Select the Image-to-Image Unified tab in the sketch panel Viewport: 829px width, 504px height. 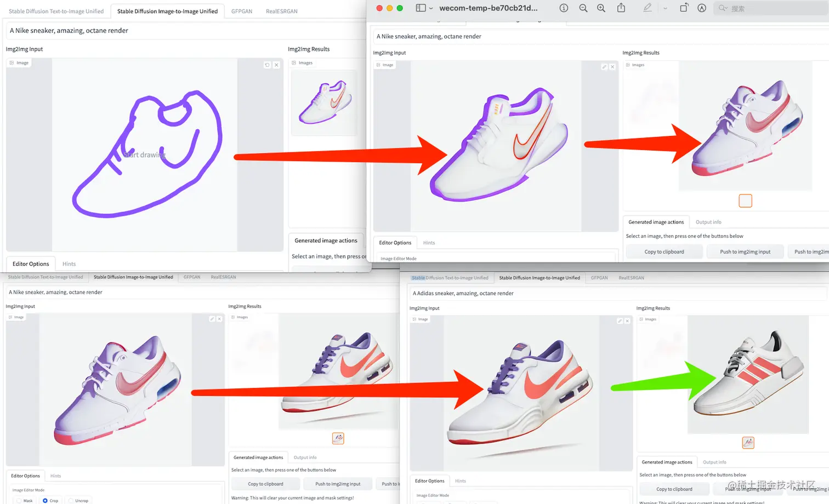[x=167, y=11]
